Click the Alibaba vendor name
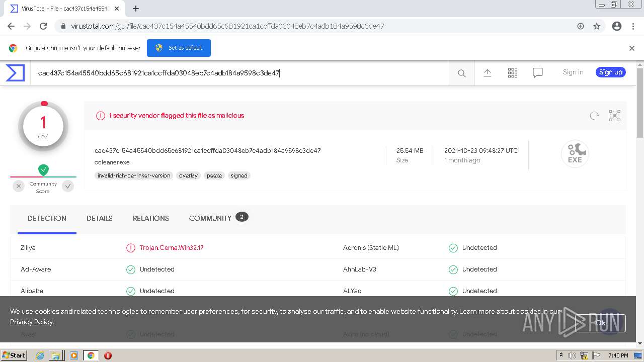Image resolution: width=644 pixels, height=362 pixels. point(32,291)
